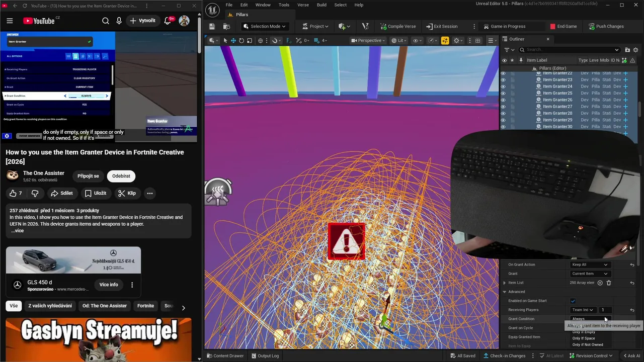Open the Build menu
The width and height of the screenshot is (644, 362).
pos(321,5)
